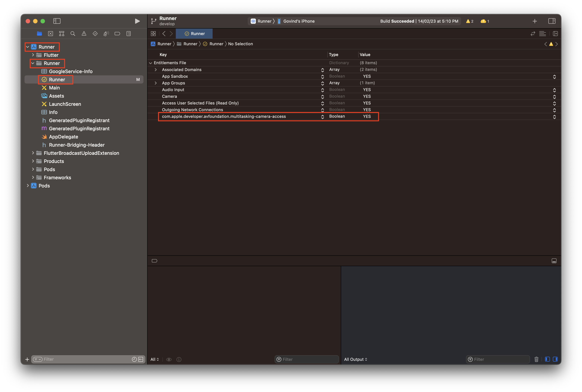The height and width of the screenshot is (392, 582).
Task: Open the Breakpoint navigator icon
Action: [117, 34]
